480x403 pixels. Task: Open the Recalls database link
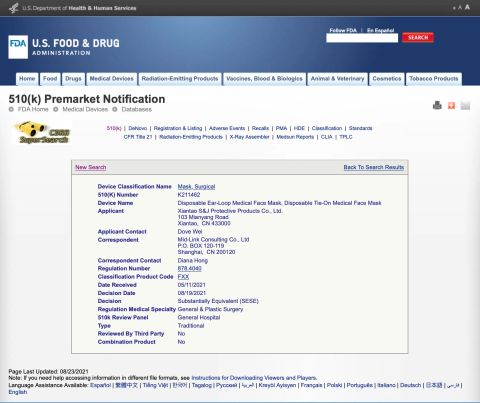click(260, 128)
